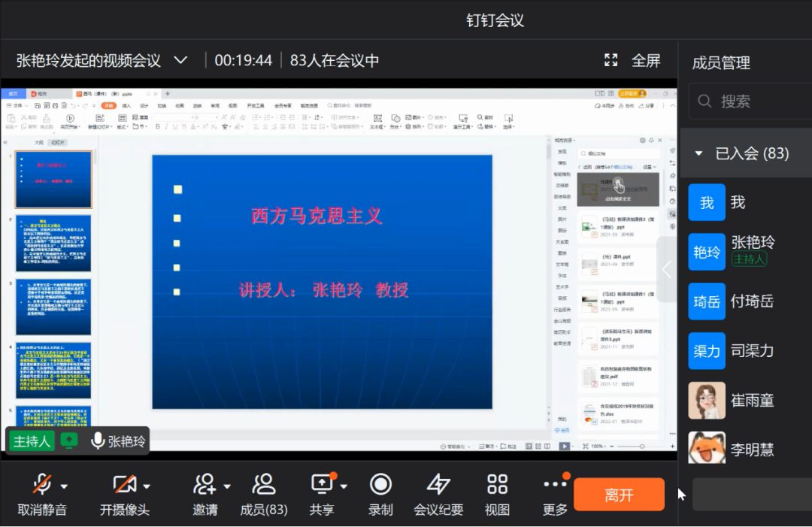Viewport: 812px width, 527px height.
Task: Change layout via 视图 icon
Action: (x=497, y=483)
